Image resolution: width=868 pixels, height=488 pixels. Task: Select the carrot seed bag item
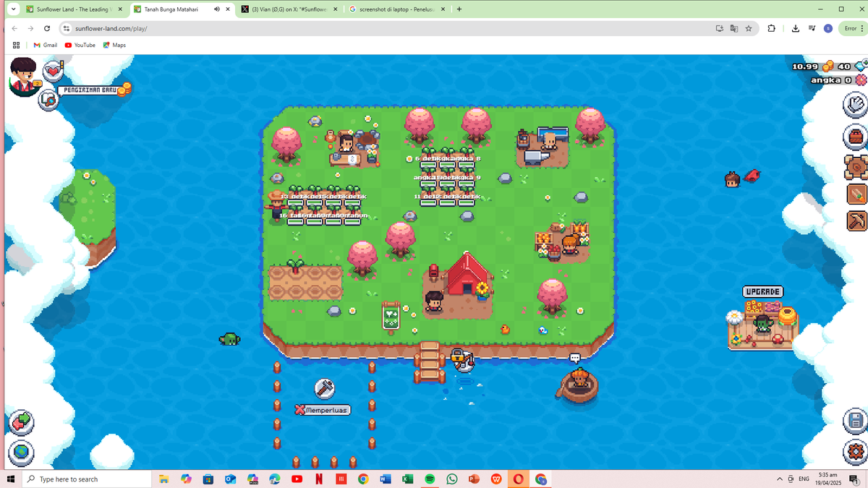[857, 194]
